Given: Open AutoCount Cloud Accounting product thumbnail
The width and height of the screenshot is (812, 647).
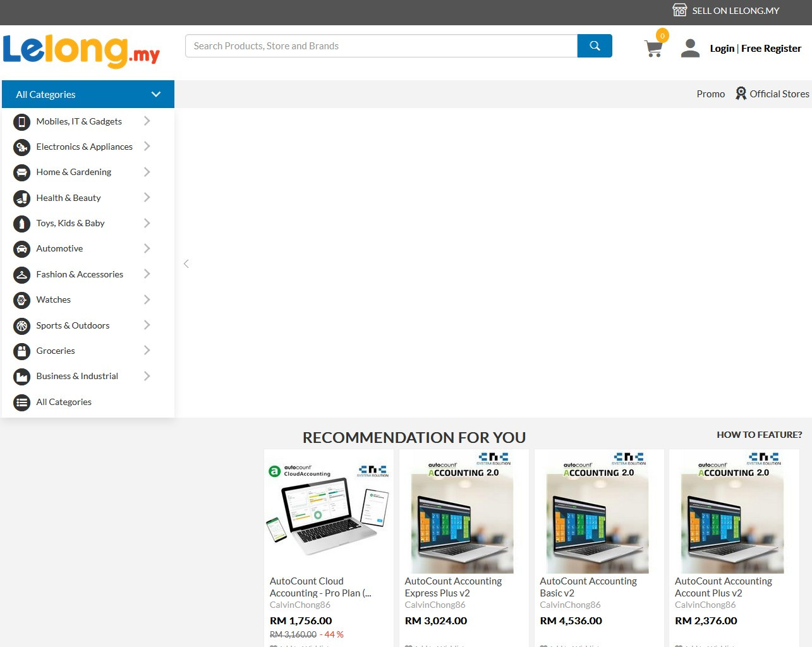Looking at the screenshot, I should point(329,511).
